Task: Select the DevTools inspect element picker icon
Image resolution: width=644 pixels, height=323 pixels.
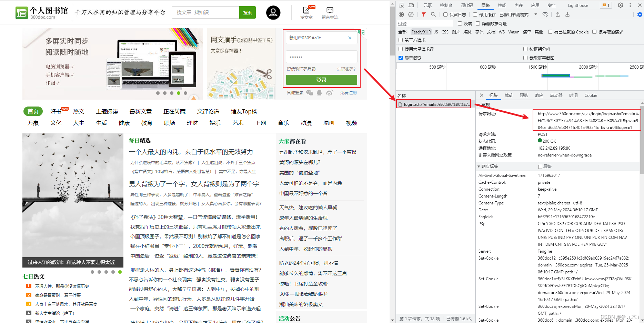Action: click(401, 5)
